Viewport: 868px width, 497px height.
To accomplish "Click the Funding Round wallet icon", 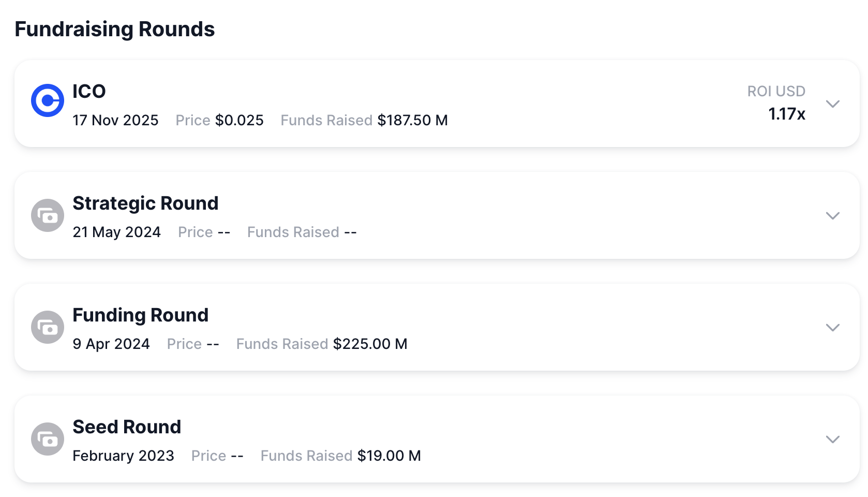I will pos(47,327).
